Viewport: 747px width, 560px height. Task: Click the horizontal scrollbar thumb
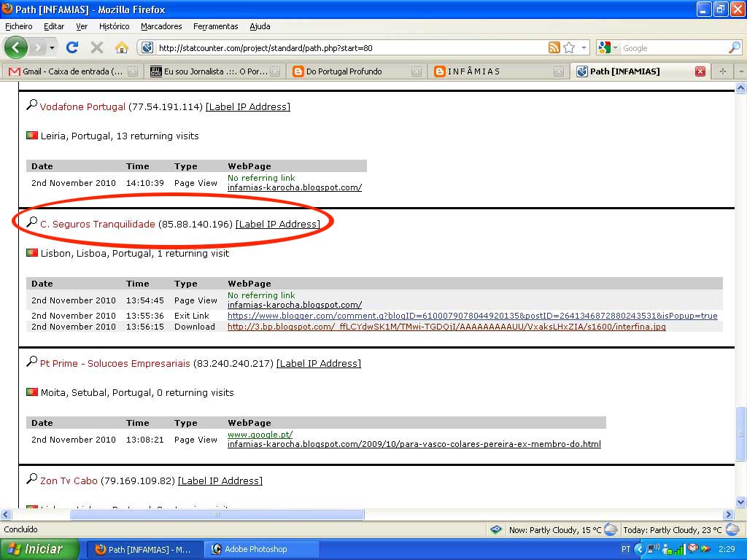coord(217,514)
